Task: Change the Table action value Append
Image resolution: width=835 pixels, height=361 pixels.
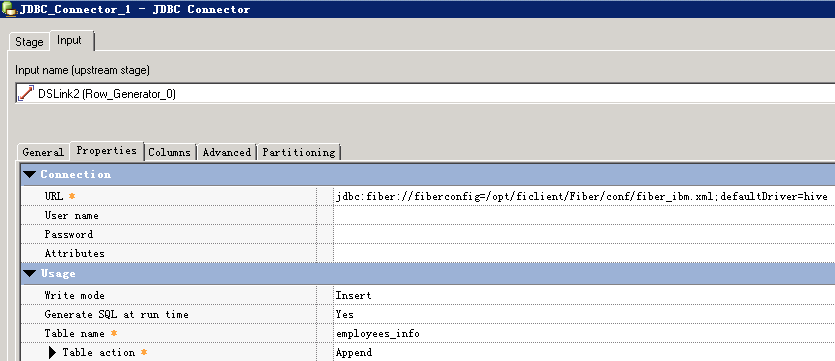Action: (584, 352)
